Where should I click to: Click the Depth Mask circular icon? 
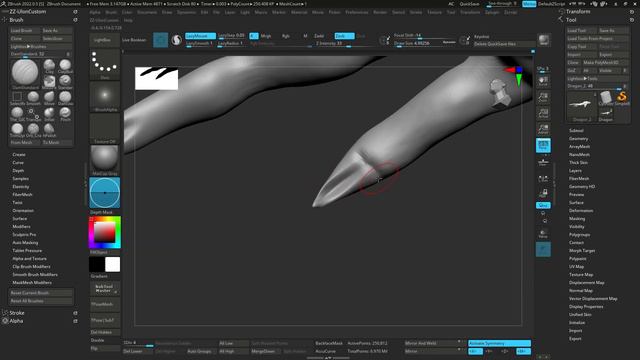point(104,193)
